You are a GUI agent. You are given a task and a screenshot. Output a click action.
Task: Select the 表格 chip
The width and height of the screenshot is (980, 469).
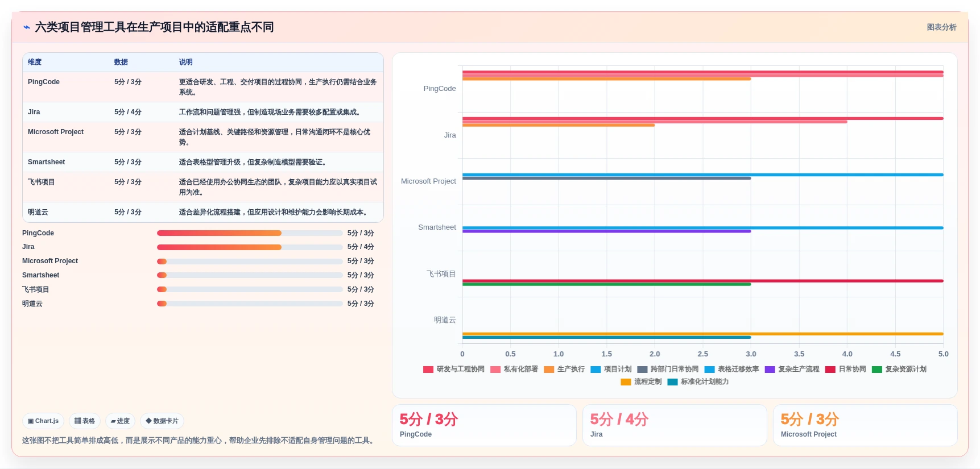pos(85,421)
